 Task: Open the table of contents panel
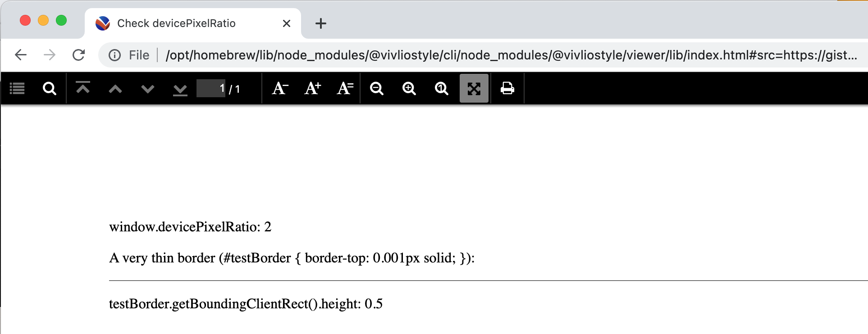pyautogui.click(x=17, y=88)
